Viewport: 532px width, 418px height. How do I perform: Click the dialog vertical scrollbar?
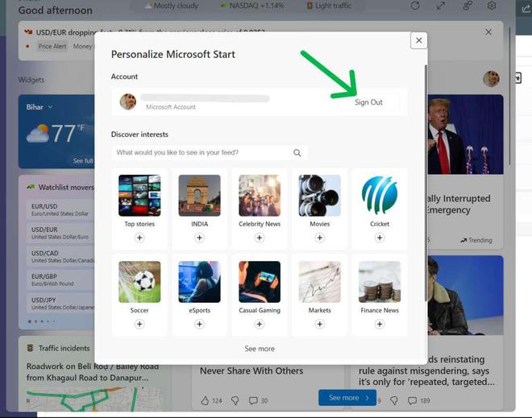coord(426,182)
